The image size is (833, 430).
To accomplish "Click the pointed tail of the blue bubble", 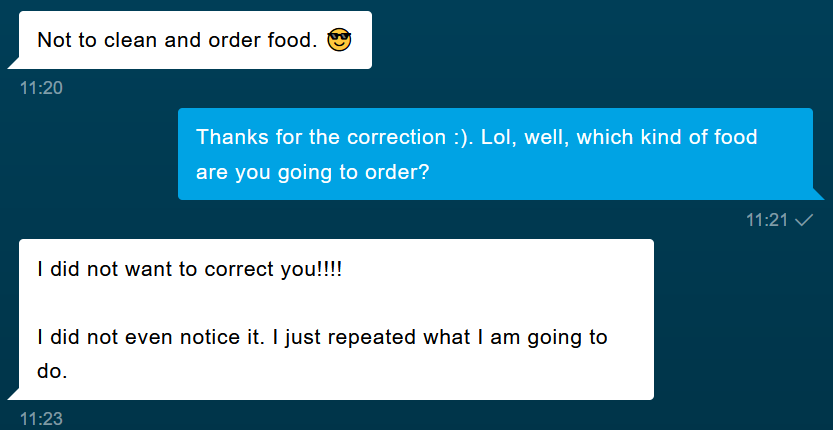I will pos(819,194).
